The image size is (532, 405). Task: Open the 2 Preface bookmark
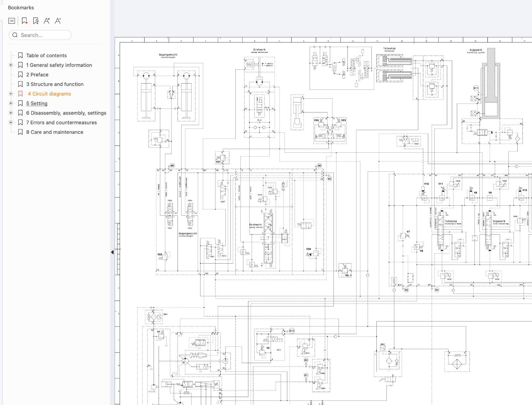click(37, 75)
